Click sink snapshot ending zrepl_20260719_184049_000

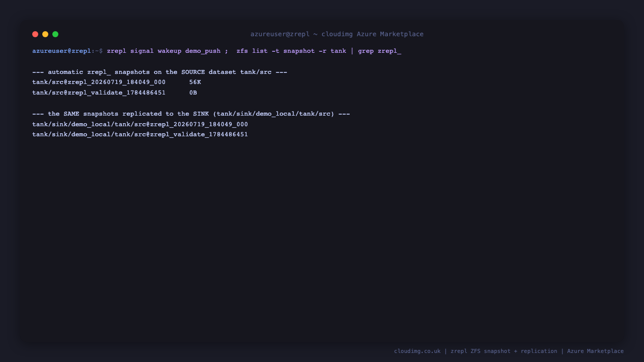click(140, 125)
